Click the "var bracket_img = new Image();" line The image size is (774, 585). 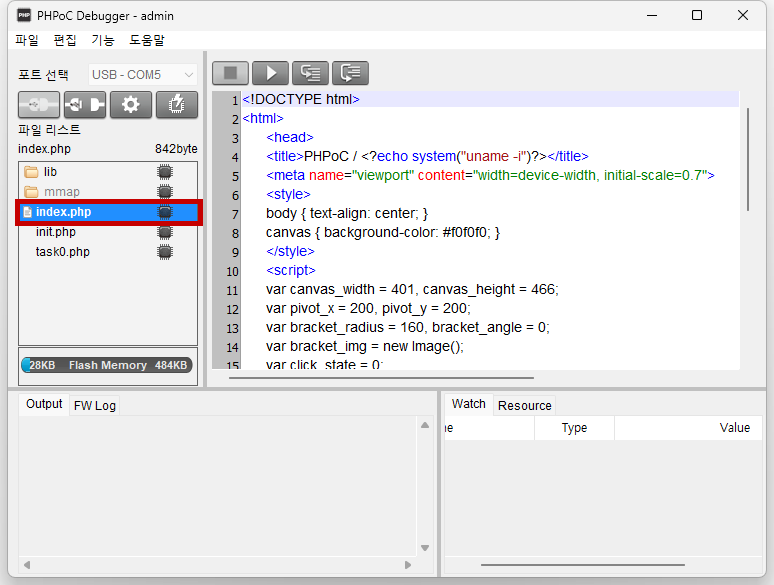(x=365, y=347)
